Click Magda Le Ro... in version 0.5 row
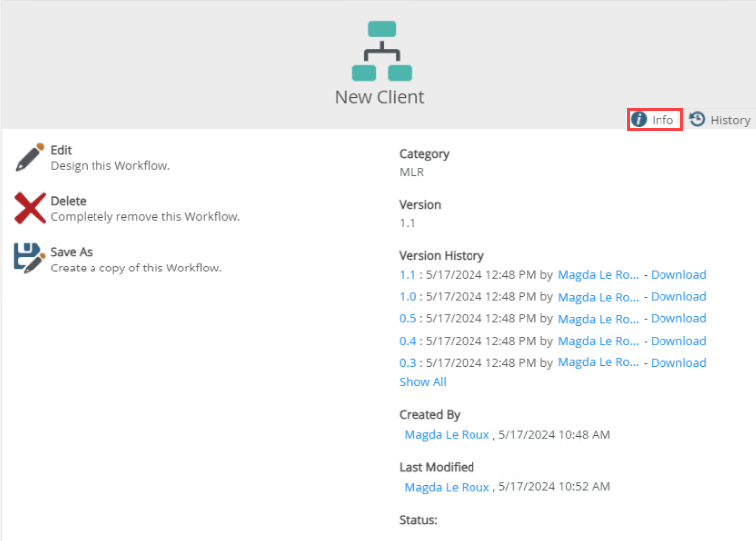756x541 pixels. click(x=599, y=319)
